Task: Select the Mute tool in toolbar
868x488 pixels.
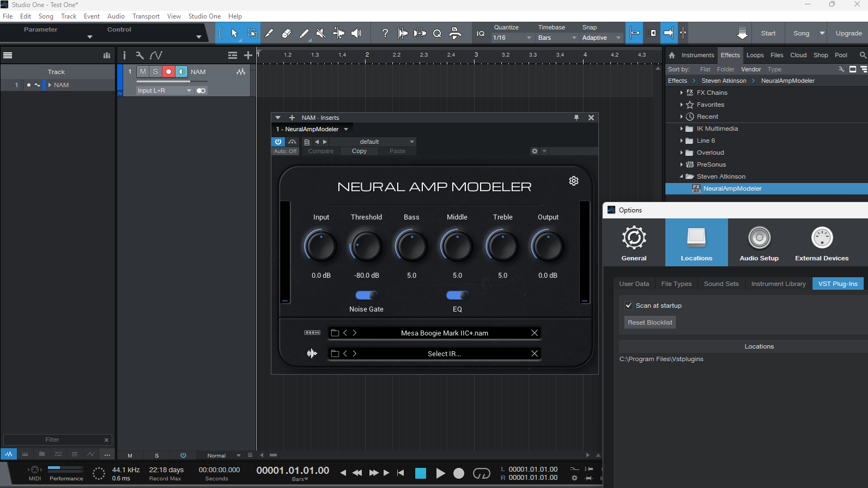Action: click(x=321, y=33)
